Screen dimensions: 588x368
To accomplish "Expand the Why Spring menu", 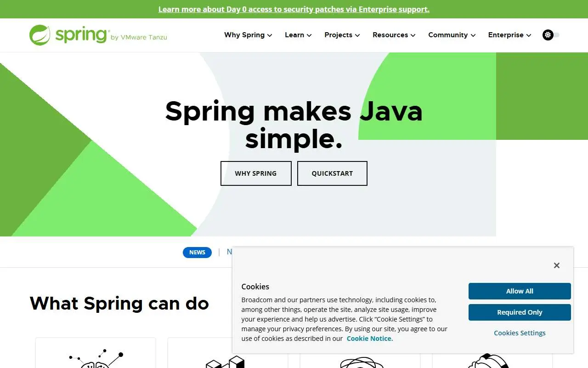I will pyautogui.click(x=248, y=35).
